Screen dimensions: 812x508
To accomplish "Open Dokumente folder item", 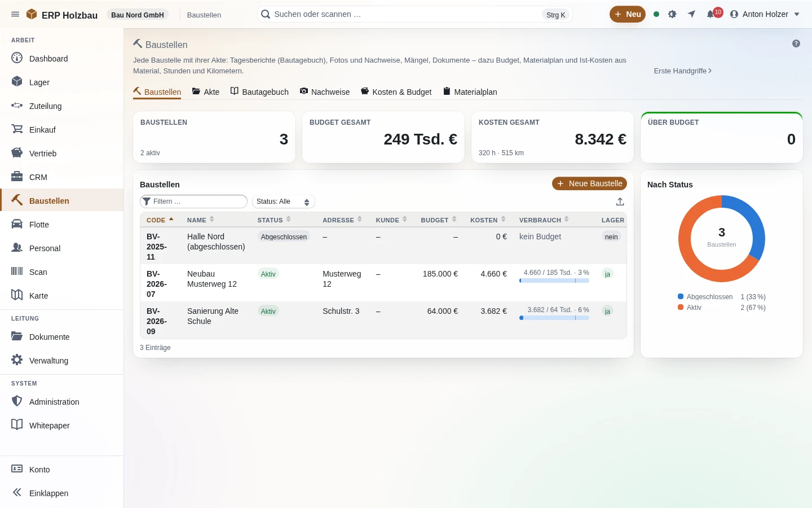I will [x=62, y=336].
